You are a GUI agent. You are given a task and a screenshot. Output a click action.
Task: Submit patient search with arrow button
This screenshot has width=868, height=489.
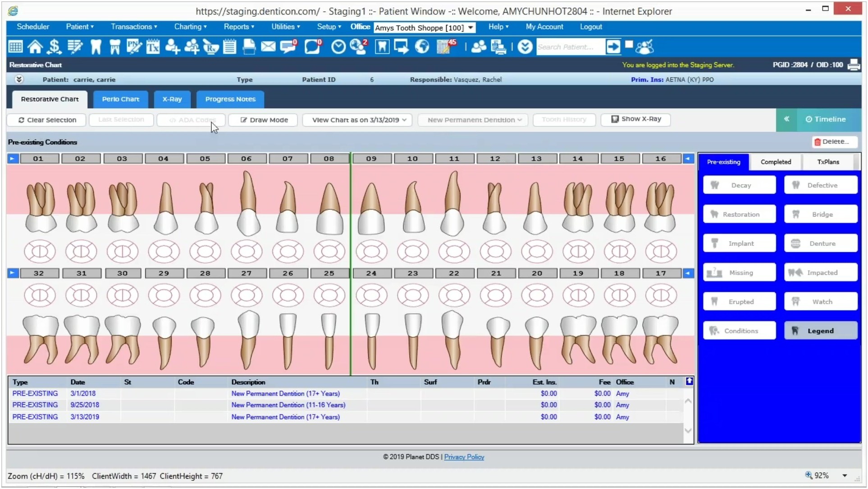pyautogui.click(x=613, y=46)
